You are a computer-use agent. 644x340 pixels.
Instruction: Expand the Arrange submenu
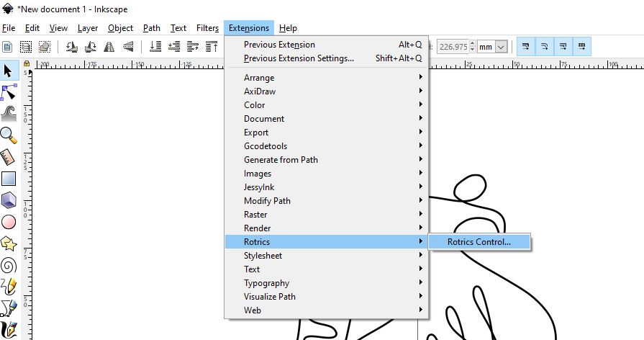coord(327,78)
